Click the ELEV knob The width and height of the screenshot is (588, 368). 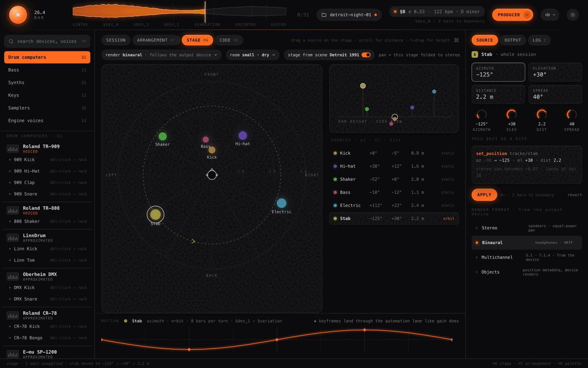click(x=512, y=115)
